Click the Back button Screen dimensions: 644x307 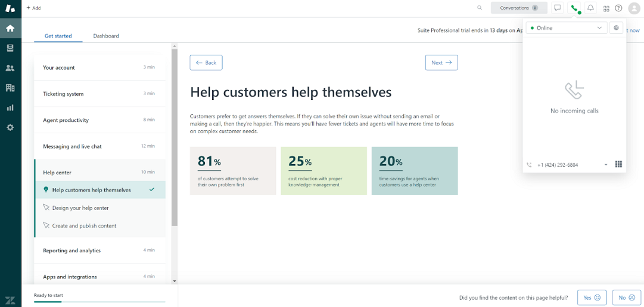click(x=206, y=62)
